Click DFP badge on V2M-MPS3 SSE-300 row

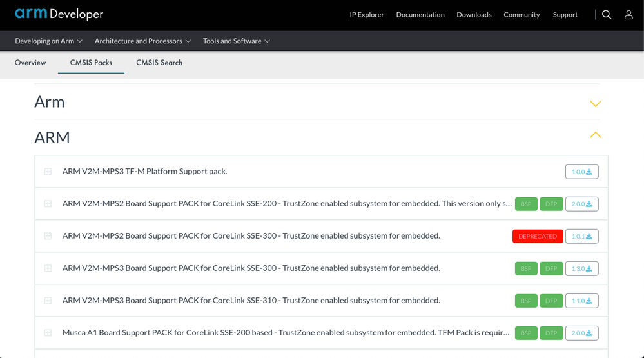point(551,268)
